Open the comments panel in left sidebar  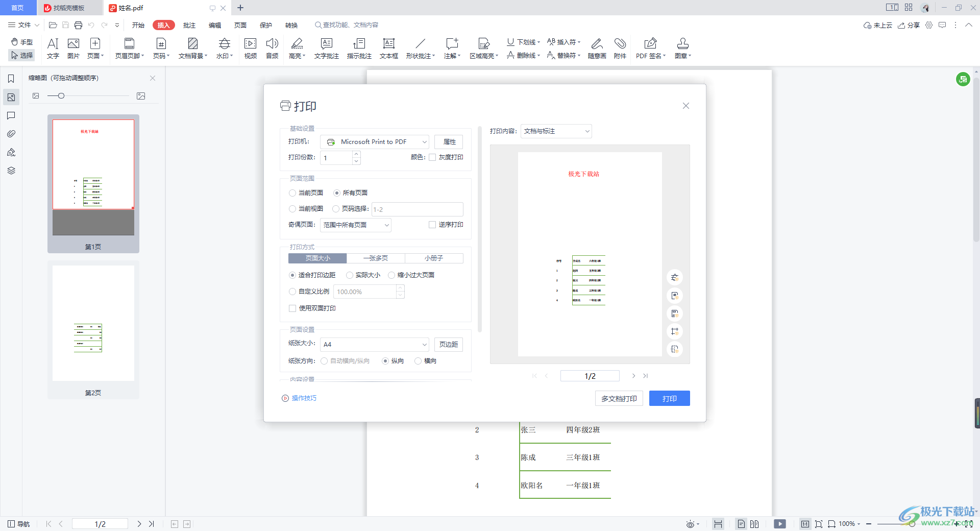(11, 115)
